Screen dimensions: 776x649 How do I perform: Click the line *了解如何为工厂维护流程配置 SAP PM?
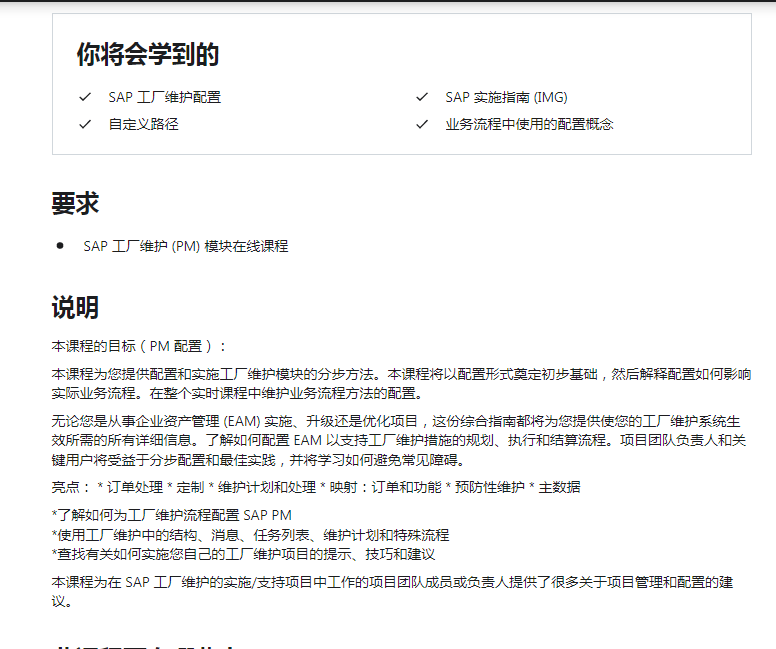[x=172, y=515]
